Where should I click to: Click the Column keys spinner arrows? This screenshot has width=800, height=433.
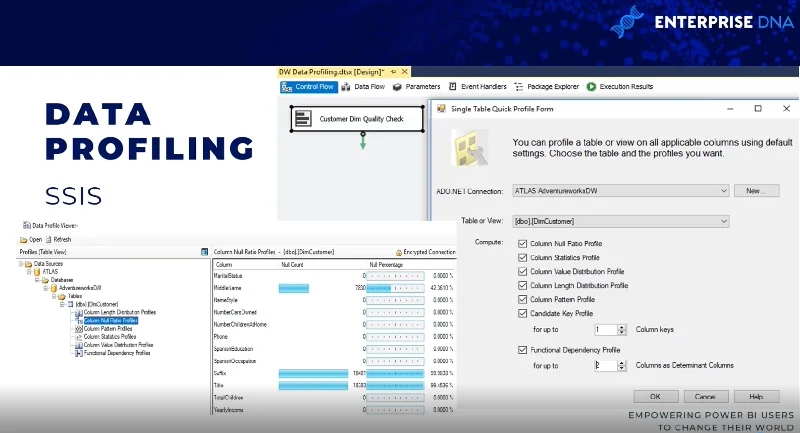point(621,330)
